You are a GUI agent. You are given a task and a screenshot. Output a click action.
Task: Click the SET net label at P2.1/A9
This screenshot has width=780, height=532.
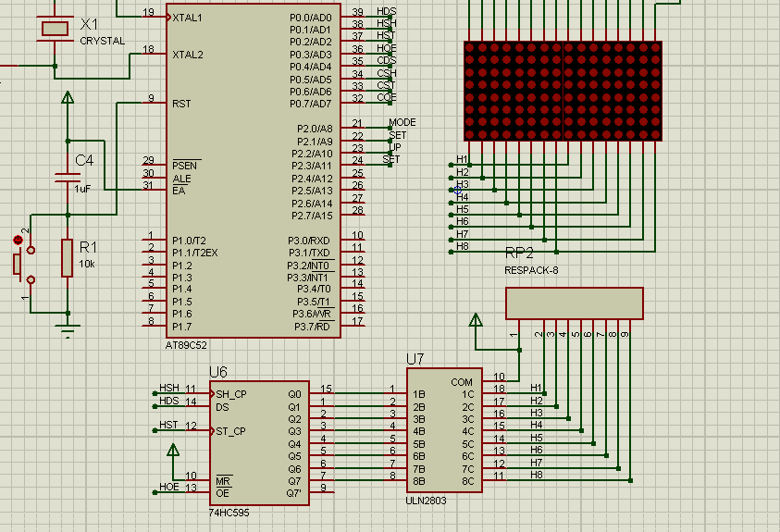tap(398, 135)
